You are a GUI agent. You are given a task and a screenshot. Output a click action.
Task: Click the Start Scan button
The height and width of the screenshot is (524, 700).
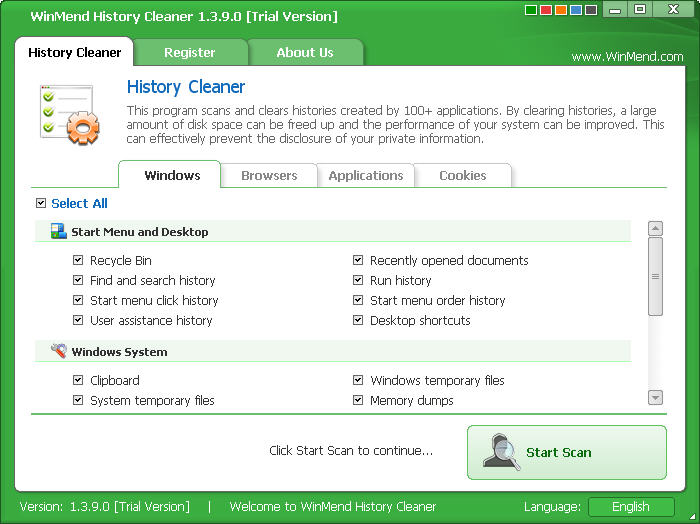567,452
